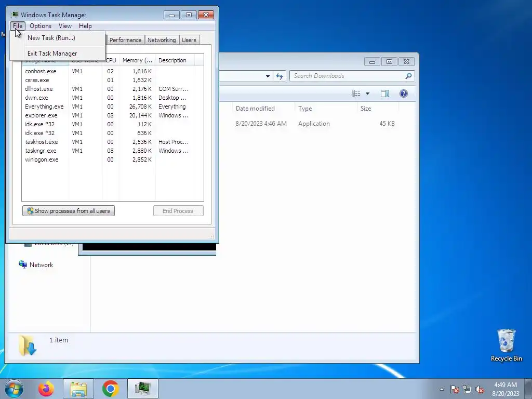Image resolution: width=532 pixels, height=399 pixels.
Task: Click the muted volume tray icon
Action: click(x=480, y=389)
